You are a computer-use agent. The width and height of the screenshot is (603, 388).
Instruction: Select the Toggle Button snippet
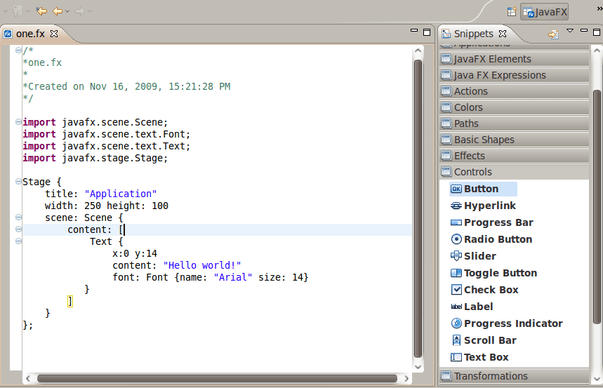coord(493,273)
